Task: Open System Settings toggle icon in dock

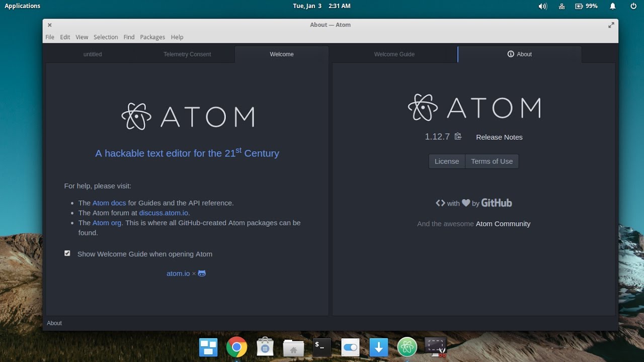Action: tap(350, 347)
